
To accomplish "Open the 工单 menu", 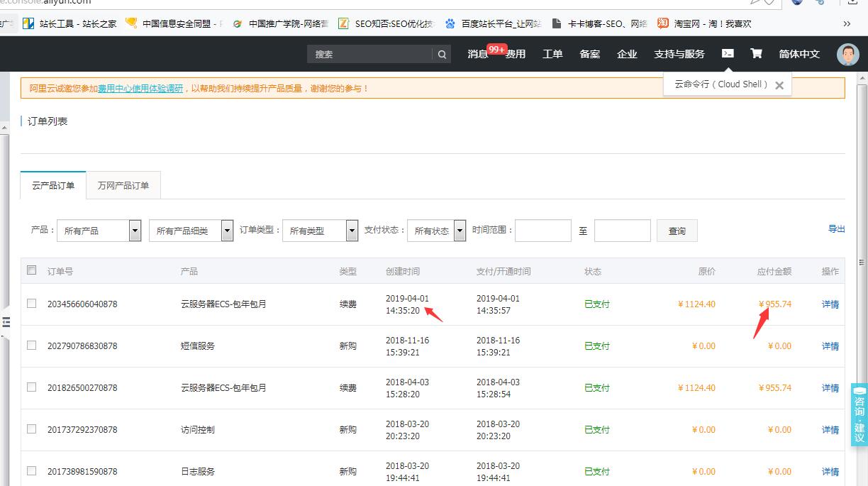I will point(552,54).
